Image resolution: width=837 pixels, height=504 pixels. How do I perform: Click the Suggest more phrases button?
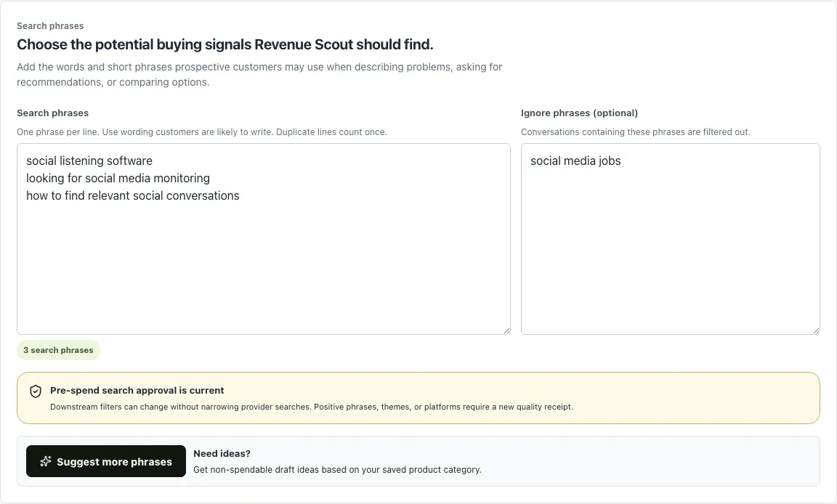pyautogui.click(x=105, y=461)
